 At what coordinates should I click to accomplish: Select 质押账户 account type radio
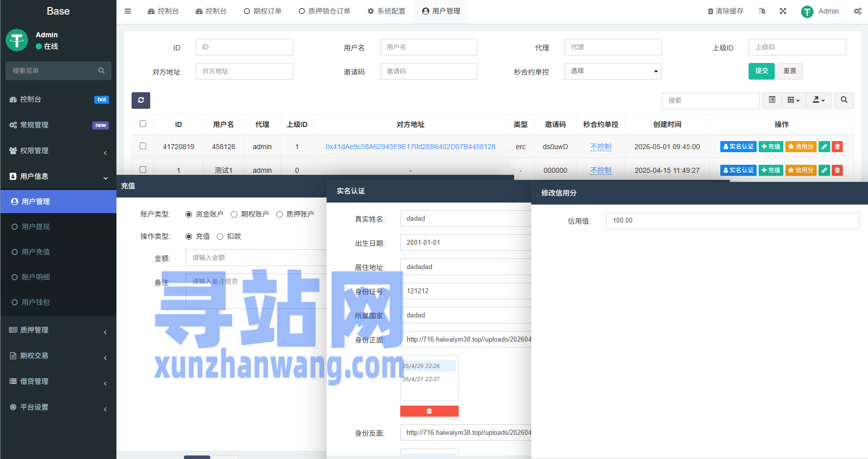point(279,214)
